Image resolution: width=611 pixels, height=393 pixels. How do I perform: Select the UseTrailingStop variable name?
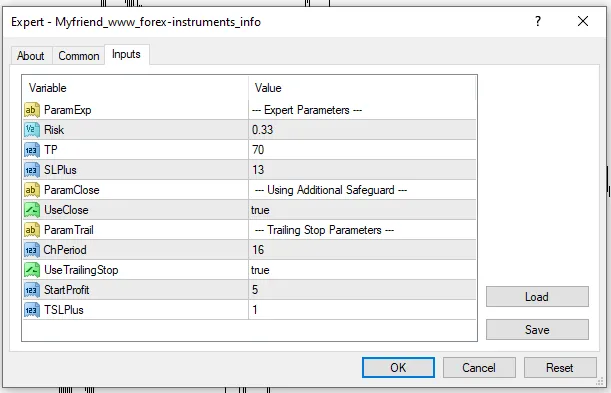81,270
